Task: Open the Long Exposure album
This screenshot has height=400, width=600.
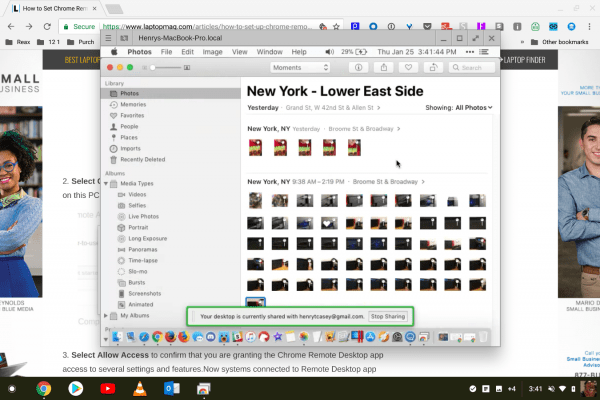Action: point(147,238)
